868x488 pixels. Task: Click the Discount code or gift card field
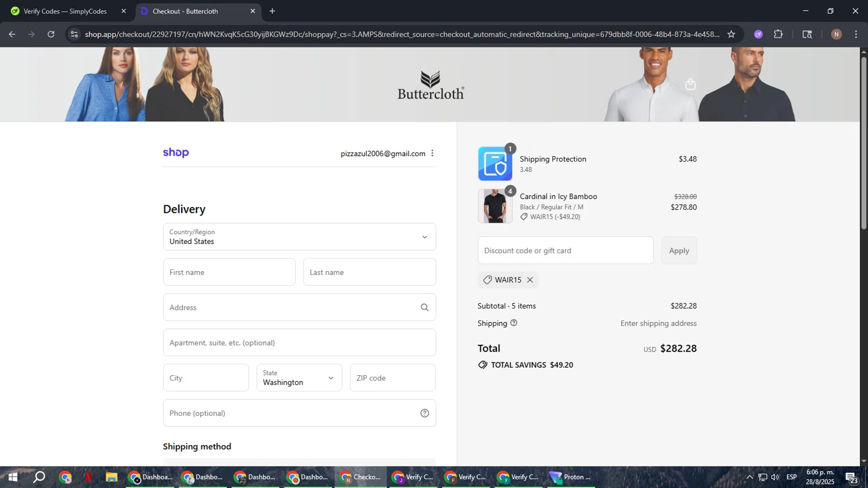565,250
